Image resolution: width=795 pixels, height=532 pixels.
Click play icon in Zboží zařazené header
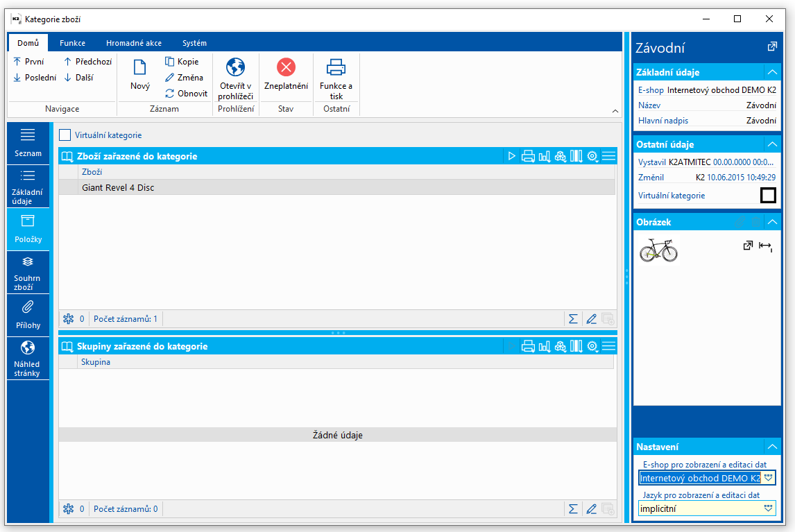click(511, 156)
